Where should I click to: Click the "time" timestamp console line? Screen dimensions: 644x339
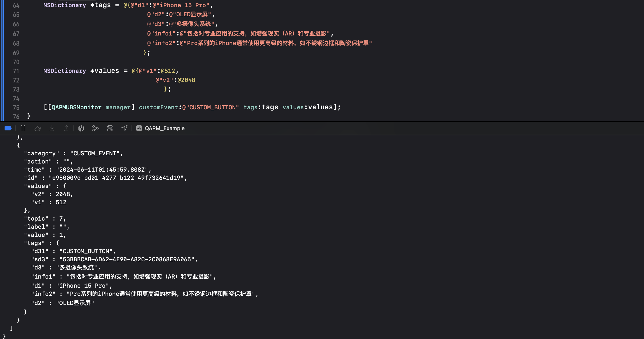tap(88, 170)
